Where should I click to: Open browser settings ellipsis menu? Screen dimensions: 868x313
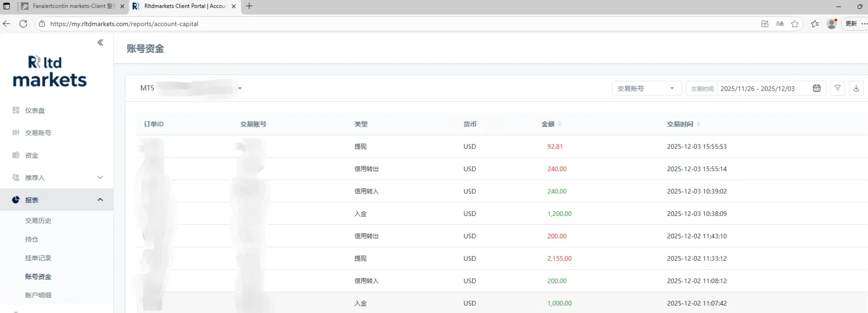pyautogui.click(x=864, y=23)
